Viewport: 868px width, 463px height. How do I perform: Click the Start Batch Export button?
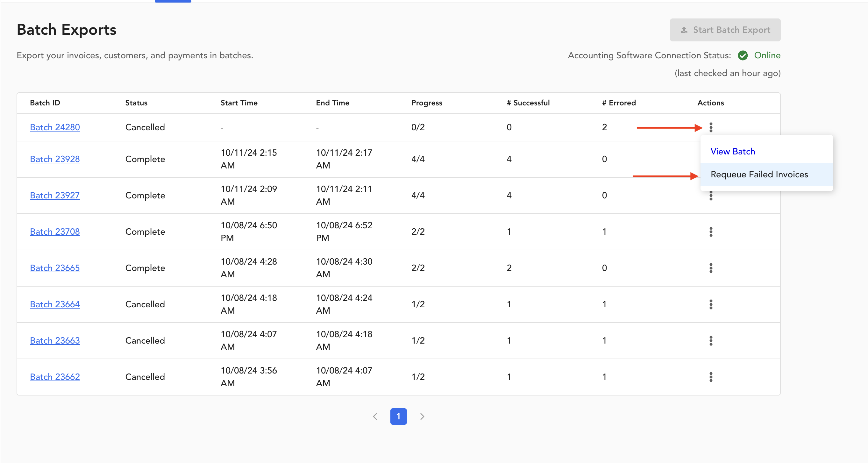click(725, 30)
